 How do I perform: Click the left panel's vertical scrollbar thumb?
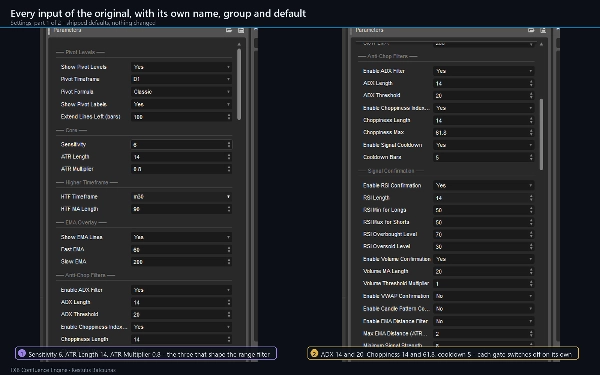[239, 84]
